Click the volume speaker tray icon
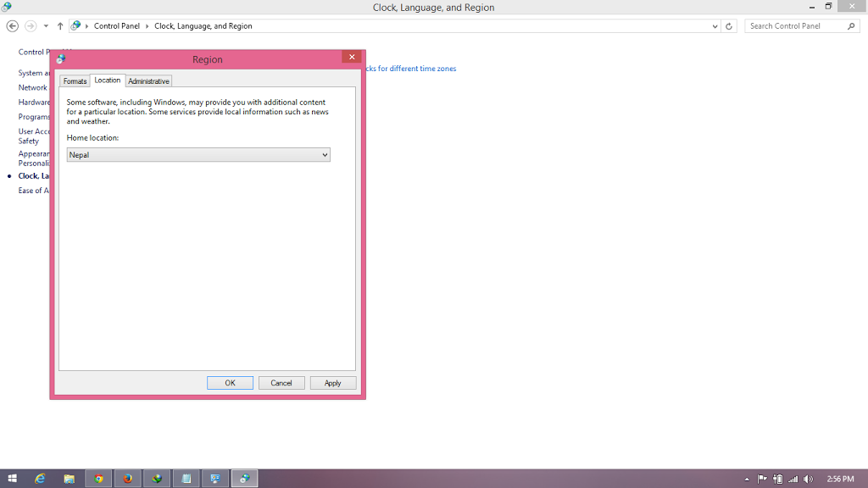 (x=808, y=479)
